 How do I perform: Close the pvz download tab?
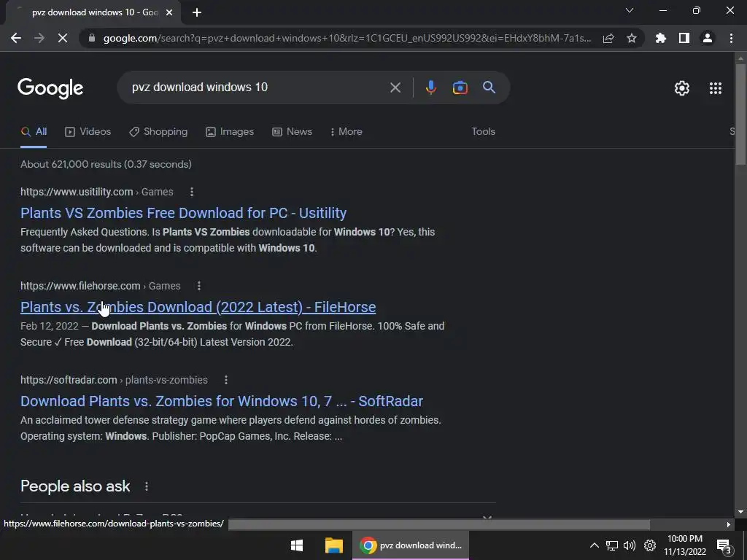169,12
